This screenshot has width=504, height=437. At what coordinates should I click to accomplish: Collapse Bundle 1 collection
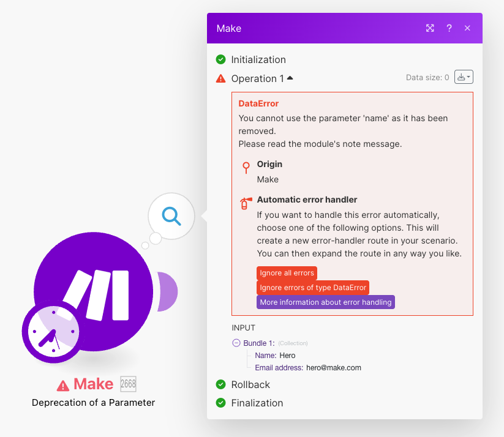tap(236, 343)
